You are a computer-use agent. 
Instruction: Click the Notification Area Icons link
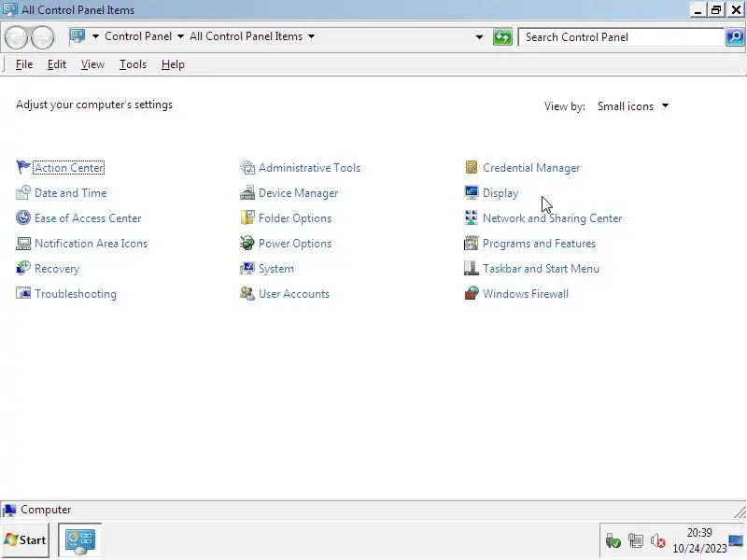click(91, 244)
